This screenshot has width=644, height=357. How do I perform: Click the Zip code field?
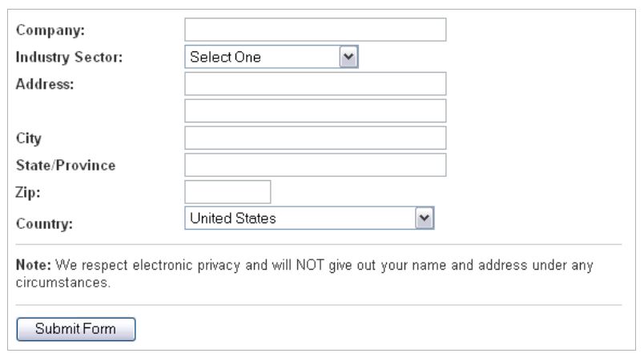[x=228, y=192]
